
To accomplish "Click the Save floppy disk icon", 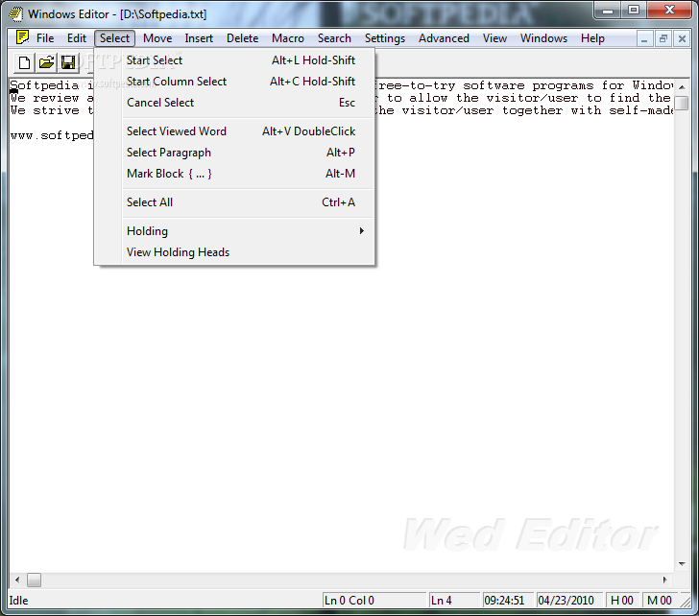I will tap(68, 62).
